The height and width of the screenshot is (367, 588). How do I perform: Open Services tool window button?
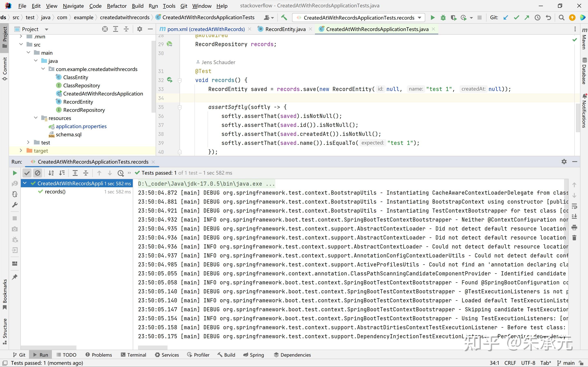(167, 355)
